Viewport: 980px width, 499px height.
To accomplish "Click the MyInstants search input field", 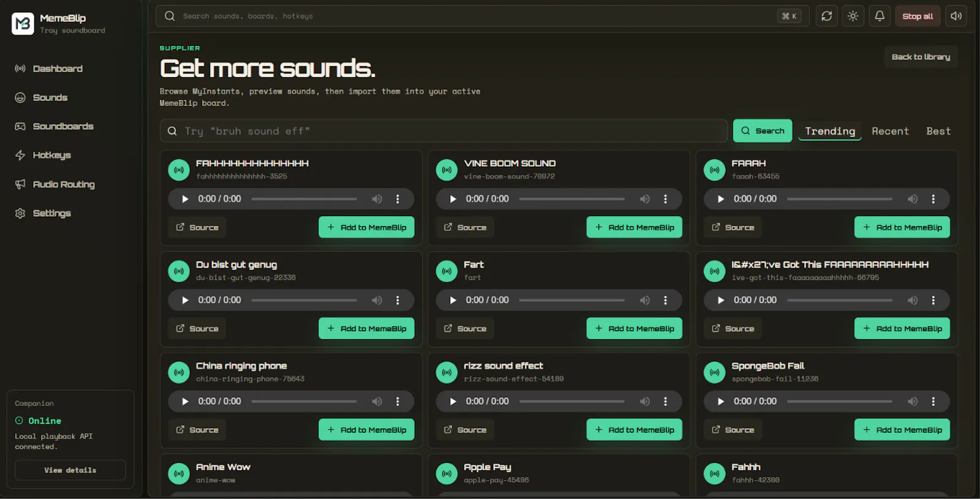I will 443,131.
